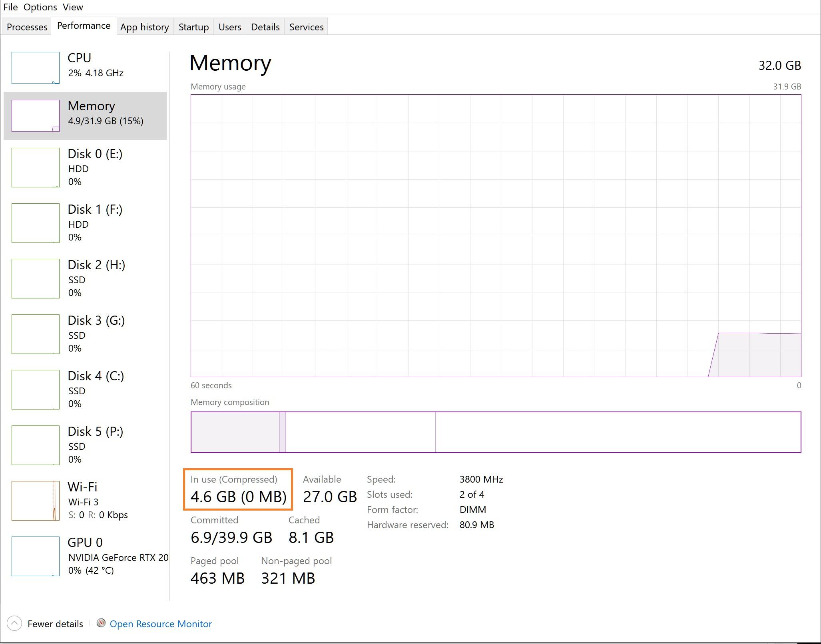Open the Services tab

point(306,26)
